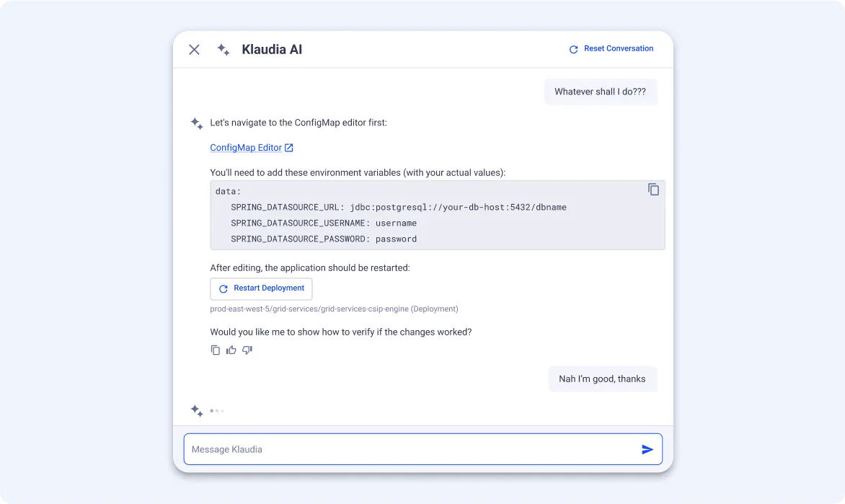Click the typing indicator dots
This screenshot has width=845, height=504.
(217, 411)
